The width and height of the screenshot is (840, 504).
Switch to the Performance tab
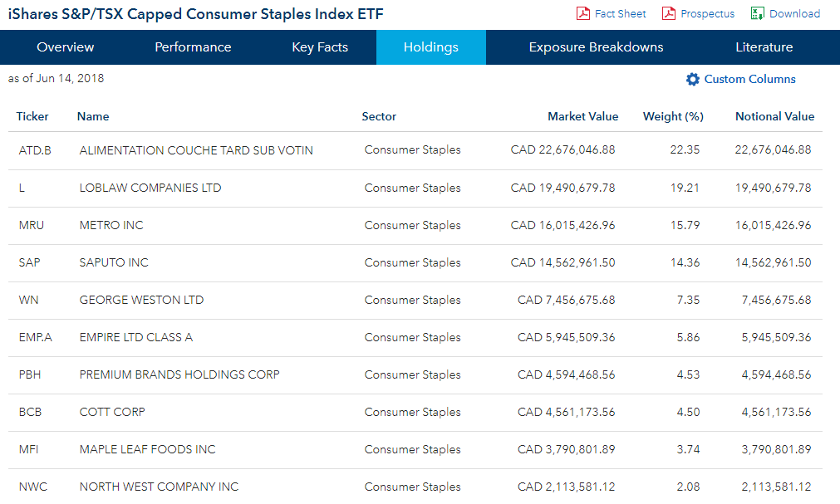[x=193, y=47]
